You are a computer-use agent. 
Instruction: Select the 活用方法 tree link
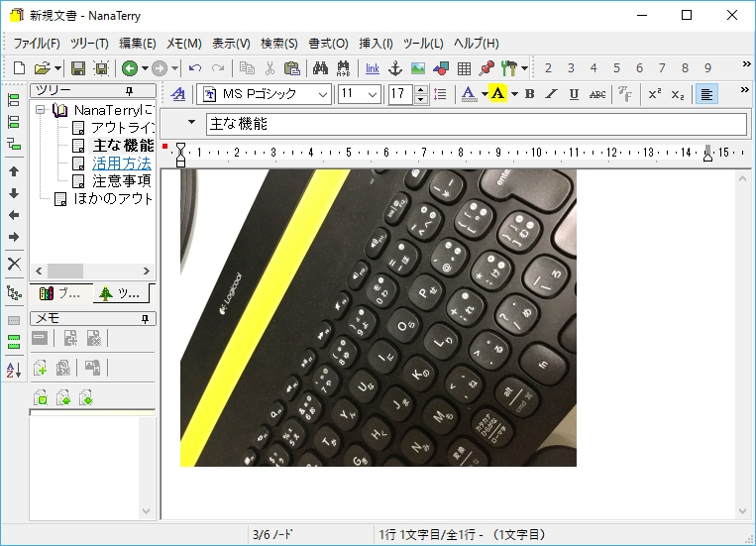click(122, 164)
